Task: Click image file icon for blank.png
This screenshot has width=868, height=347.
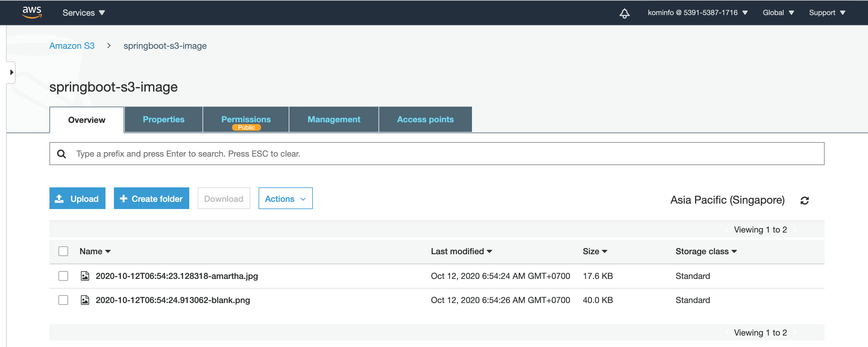Action: [85, 300]
